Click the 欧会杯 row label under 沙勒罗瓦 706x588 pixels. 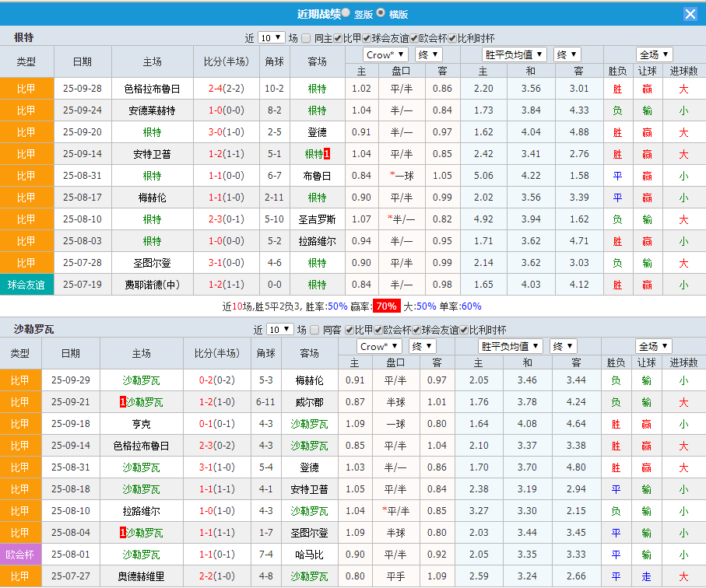[x=21, y=555]
